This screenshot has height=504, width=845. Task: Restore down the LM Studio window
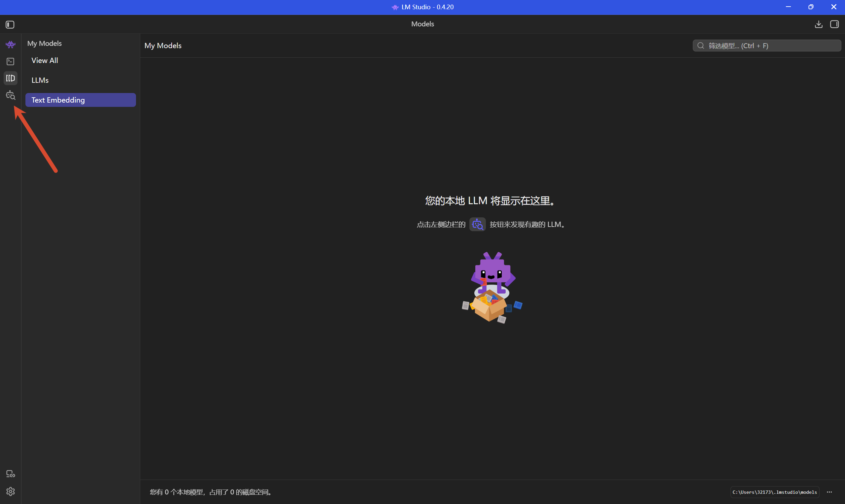(811, 7)
